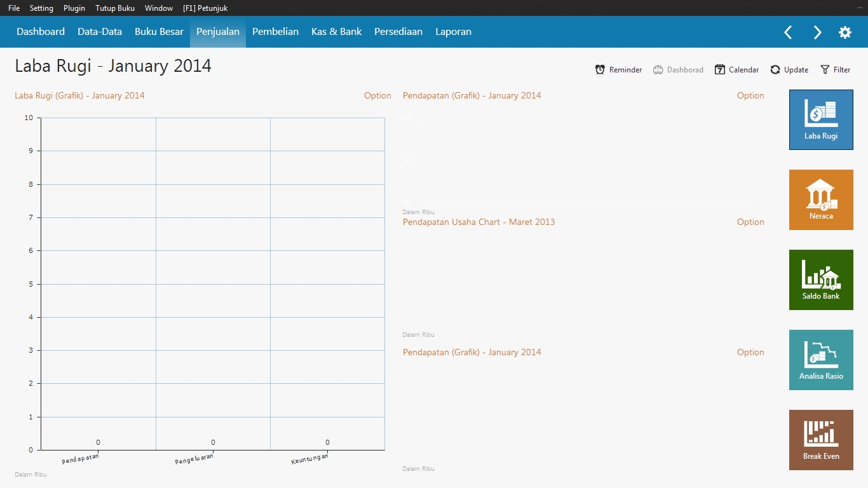This screenshot has width=868, height=488.
Task: Click Option for Pendapatan Usaha Chart
Action: coord(750,222)
